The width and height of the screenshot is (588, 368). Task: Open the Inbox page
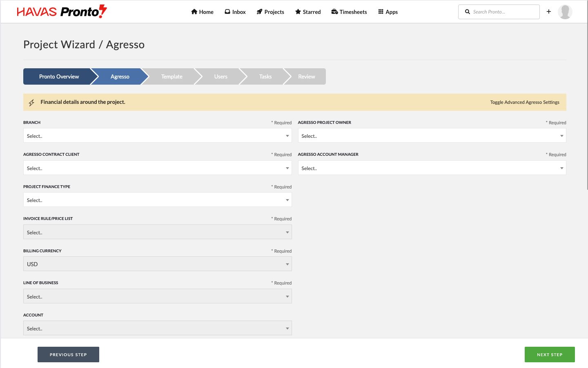(x=235, y=12)
